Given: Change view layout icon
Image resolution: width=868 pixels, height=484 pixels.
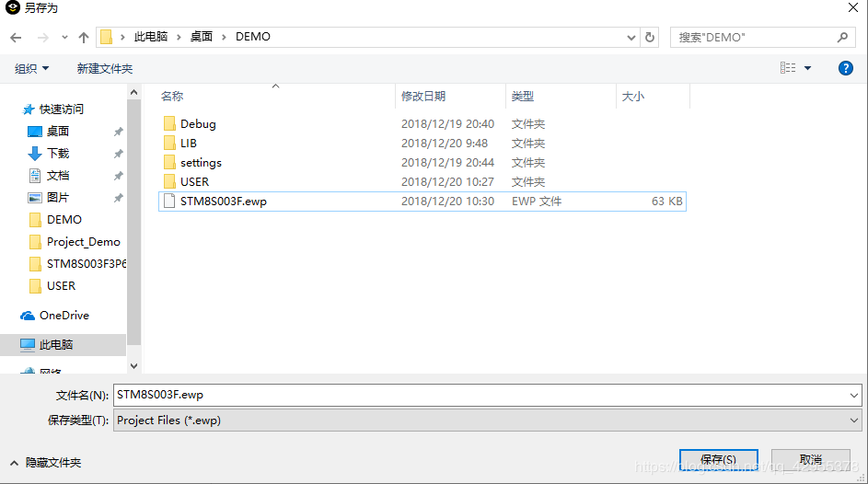Looking at the screenshot, I should [788, 68].
